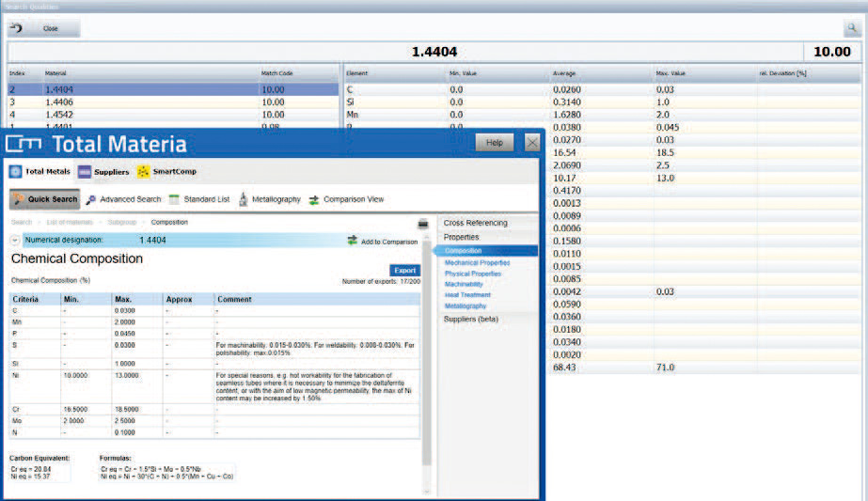Open Metallography link in side panel
The width and height of the screenshot is (868, 501).
466,306
